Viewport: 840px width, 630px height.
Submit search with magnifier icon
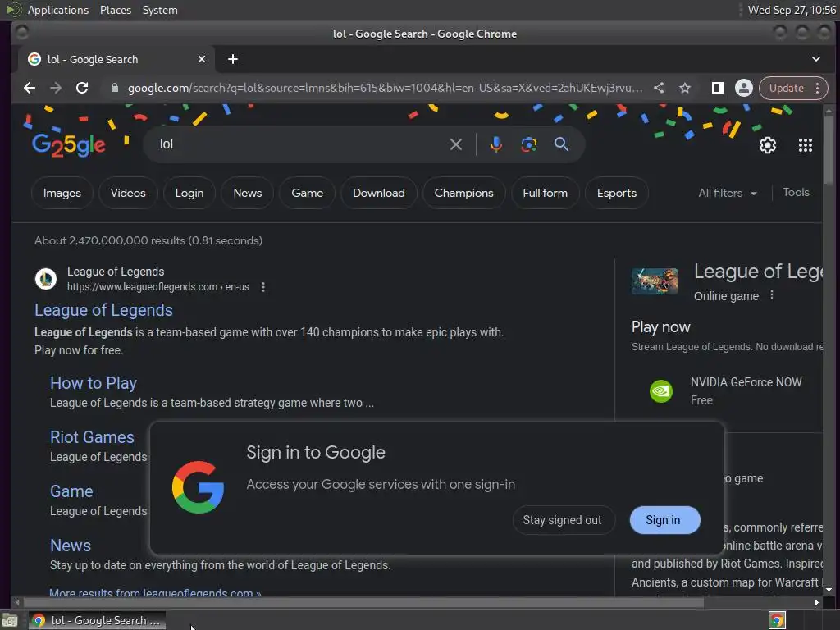(x=561, y=144)
